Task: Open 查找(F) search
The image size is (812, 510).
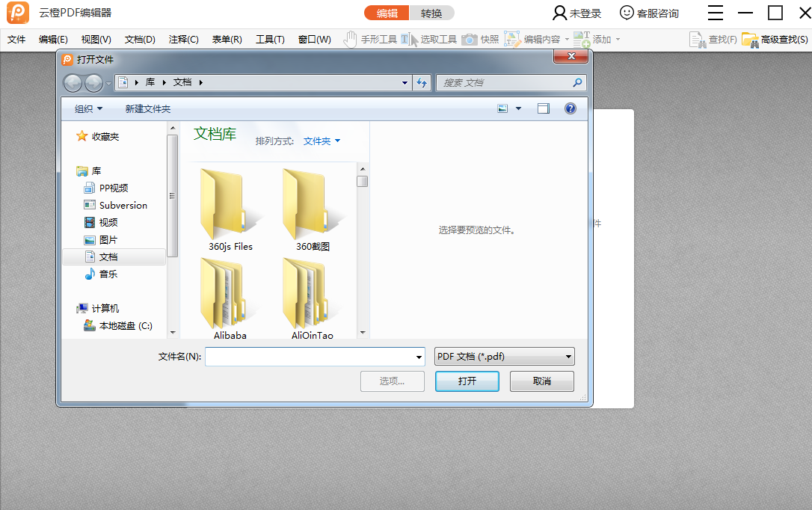Action: point(713,39)
